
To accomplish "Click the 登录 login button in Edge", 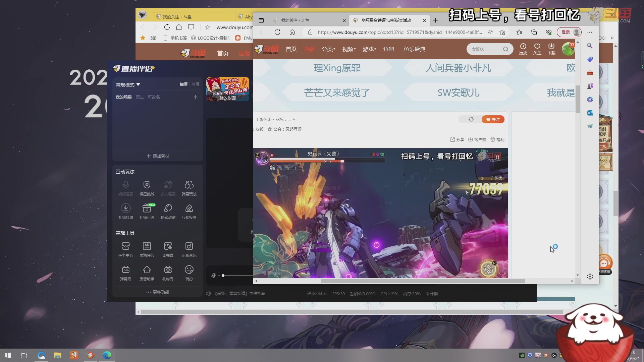I will 569,32.
